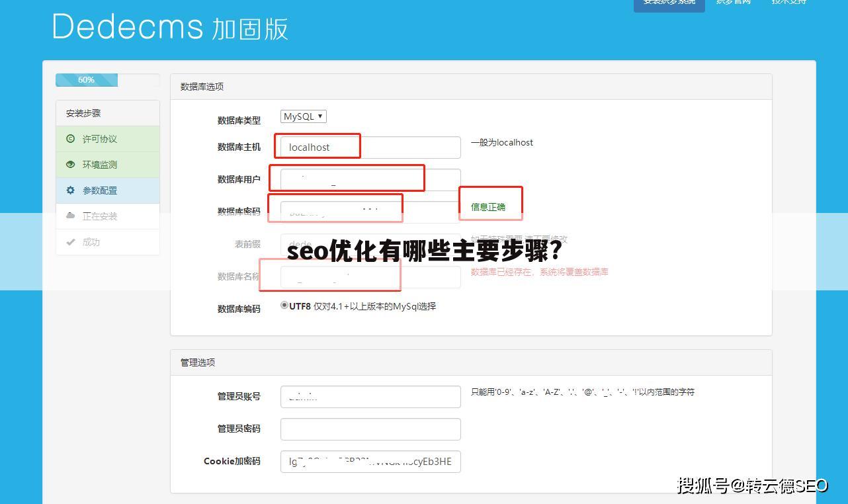The width and height of the screenshot is (848, 504).
Task: Click the gear icon beside 参数配置
Action: [71, 190]
